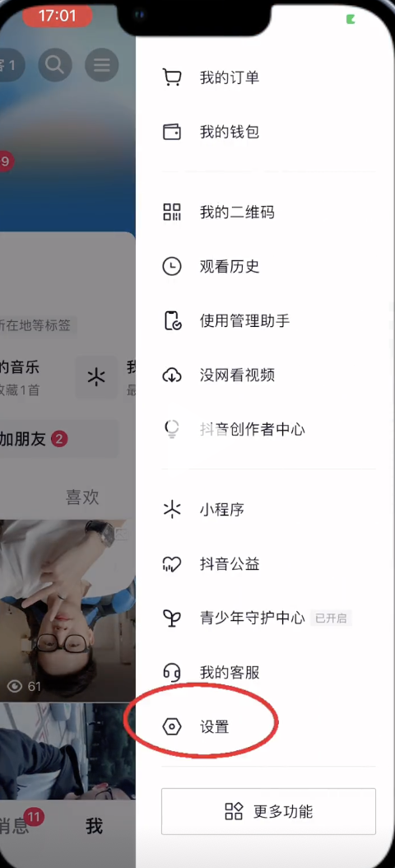The height and width of the screenshot is (868, 395).
Task: Open the 喜欢 tab on profile
Action: tap(82, 497)
